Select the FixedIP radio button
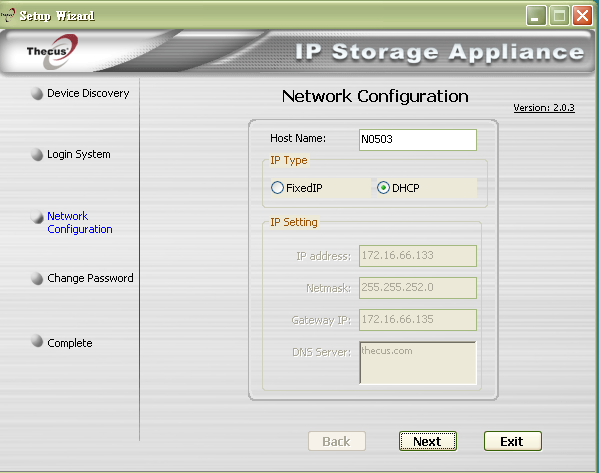The height and width of the screenshot is (473, 599). pos(277,188)
